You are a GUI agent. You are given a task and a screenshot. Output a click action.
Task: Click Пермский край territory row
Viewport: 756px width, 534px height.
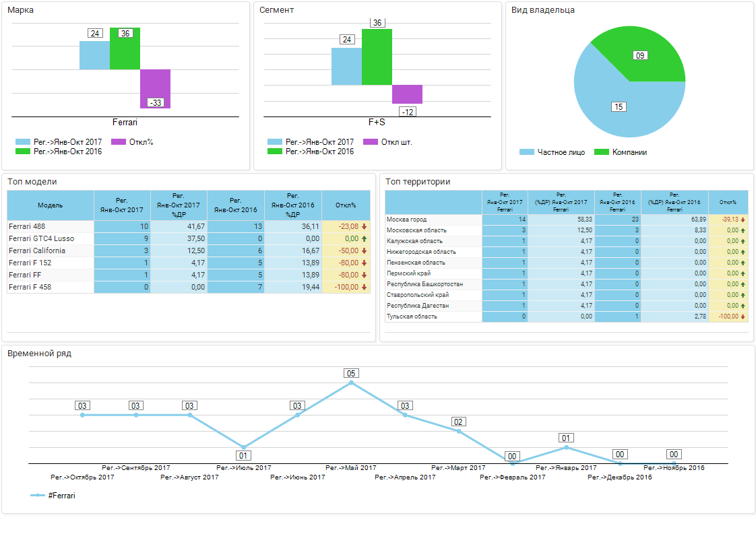coord(567,273)
